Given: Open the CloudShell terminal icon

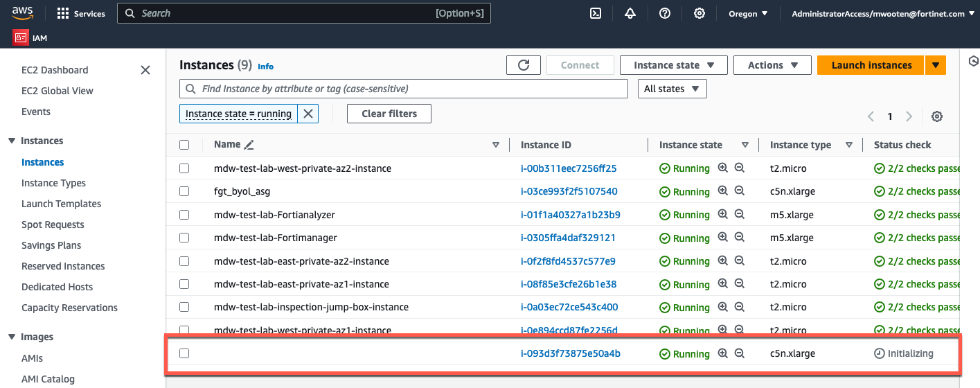Looking at the screenshot, I should point(595,13).
